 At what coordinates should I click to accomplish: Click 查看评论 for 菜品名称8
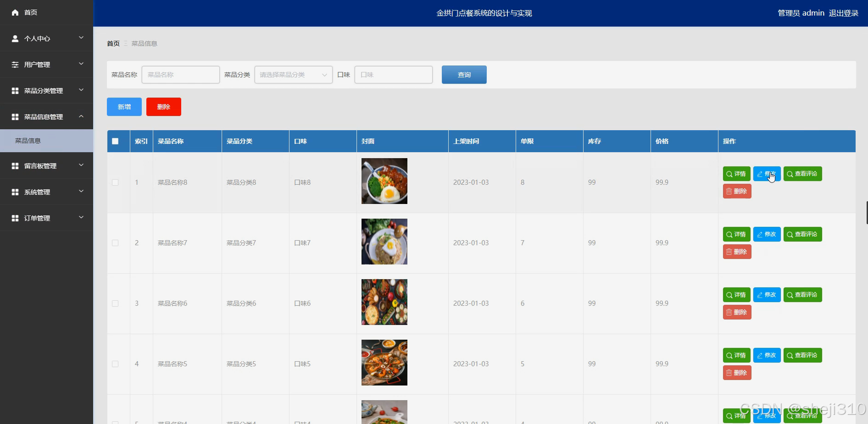pyautogui.click(x=802, y=174)
